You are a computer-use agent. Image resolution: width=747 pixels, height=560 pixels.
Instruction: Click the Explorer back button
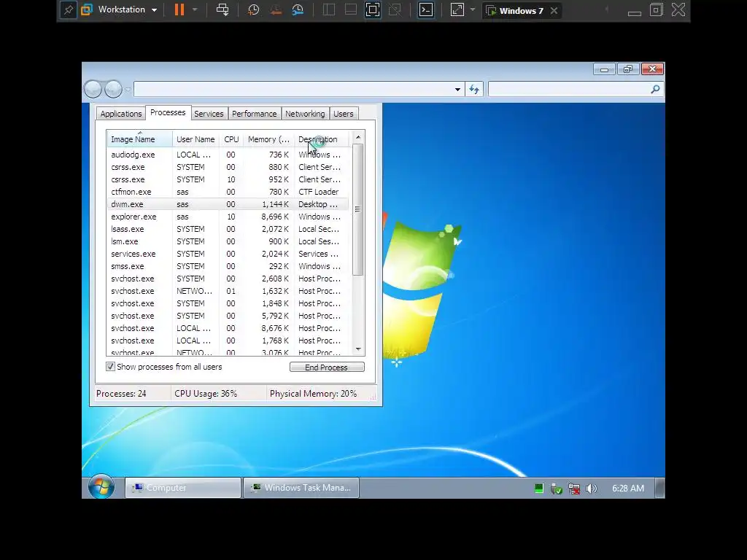(93, 89)
